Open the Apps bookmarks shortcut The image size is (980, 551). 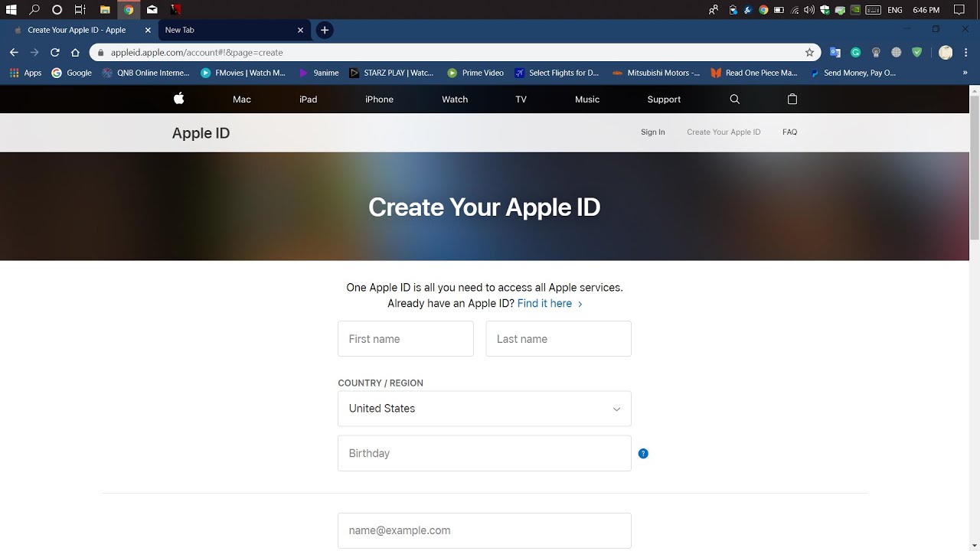tap(25, 73)
